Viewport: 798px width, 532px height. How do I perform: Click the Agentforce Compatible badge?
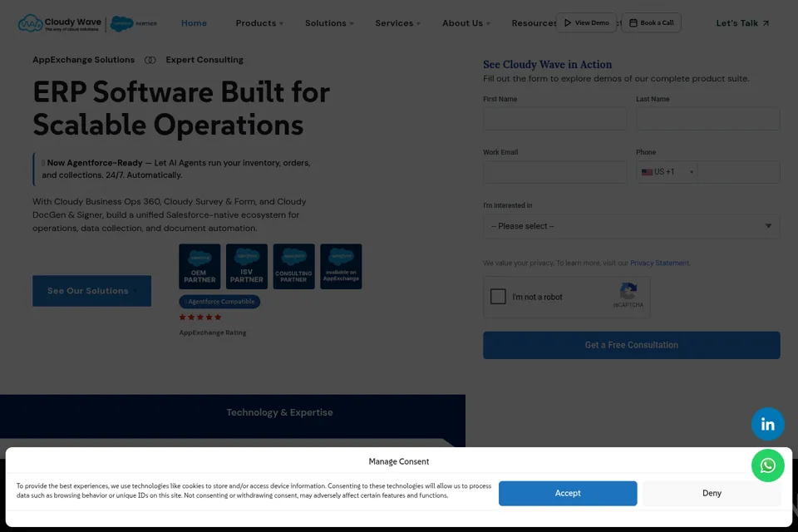(219, 302)
